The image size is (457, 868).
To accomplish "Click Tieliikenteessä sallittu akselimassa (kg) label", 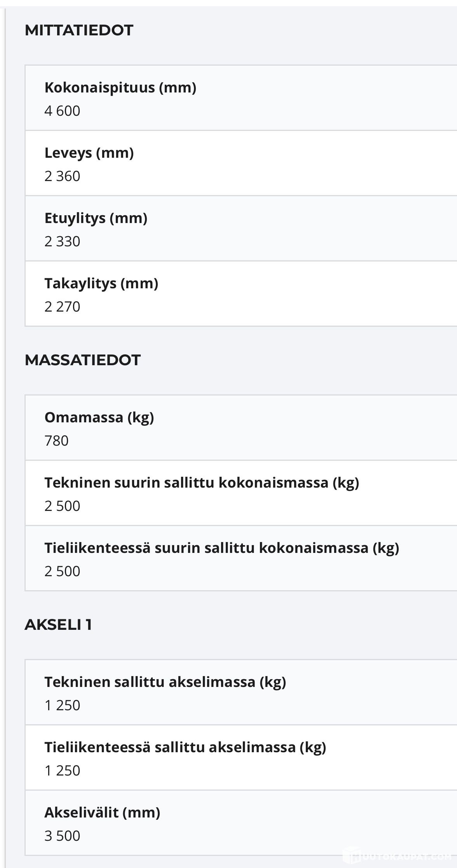I will (x=185, y=747).
